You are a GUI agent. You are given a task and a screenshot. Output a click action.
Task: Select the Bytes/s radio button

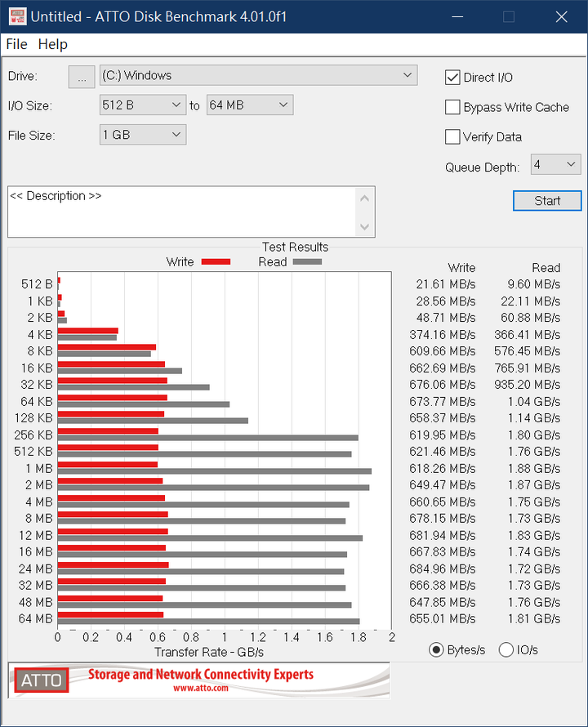click(436, 650)
